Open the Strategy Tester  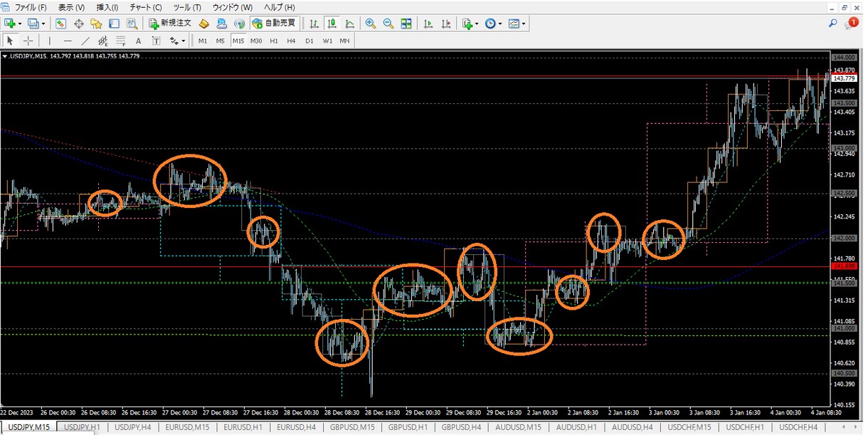point(132,23)
